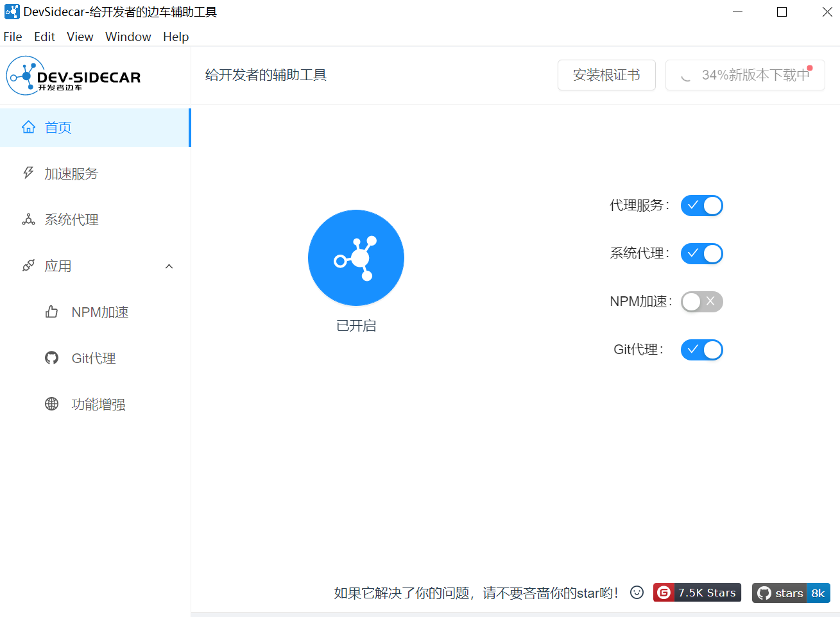Click the GitHub icon beside Git代理
Image resolution: width=840 pixels, height=617 pixels.
pyautogui.click(x=51, y=358)
